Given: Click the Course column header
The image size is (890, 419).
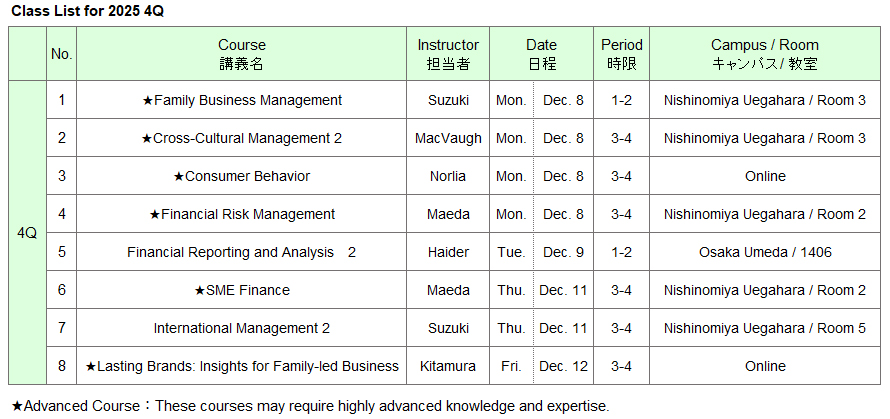Looking at the screenshot, I should pyautogui.click(x=242, y=54).
